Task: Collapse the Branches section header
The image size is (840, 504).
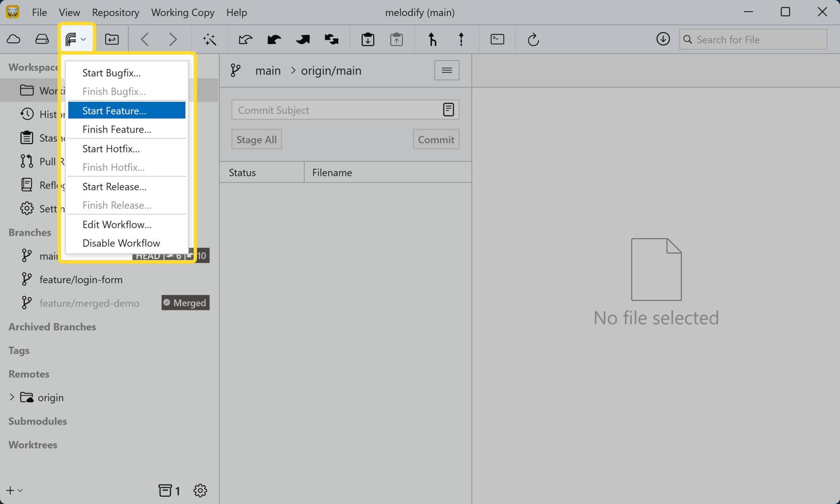Action: tap(30, 232)
